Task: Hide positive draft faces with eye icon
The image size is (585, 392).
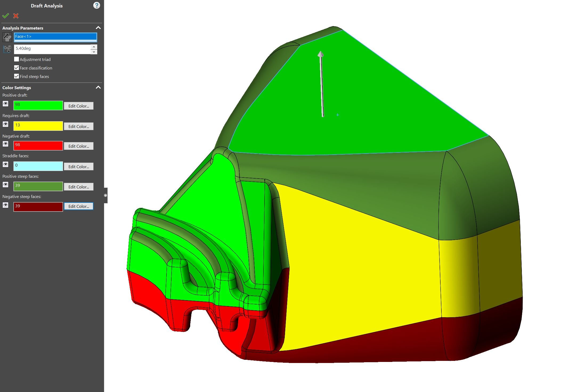Action: 6,104
